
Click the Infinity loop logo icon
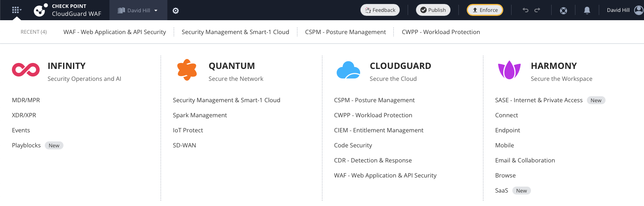pyautogui.click(x=26, y=70)
